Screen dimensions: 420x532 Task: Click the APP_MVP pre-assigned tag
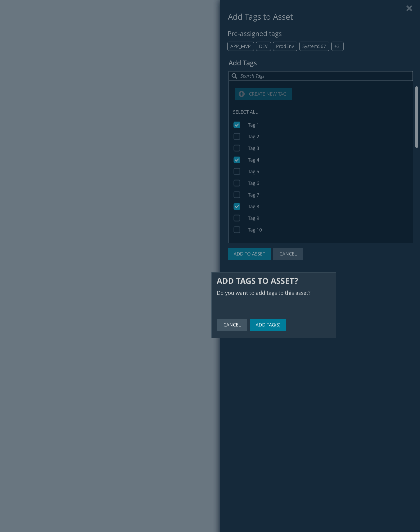pyautogui.click(x=240, y=46)
